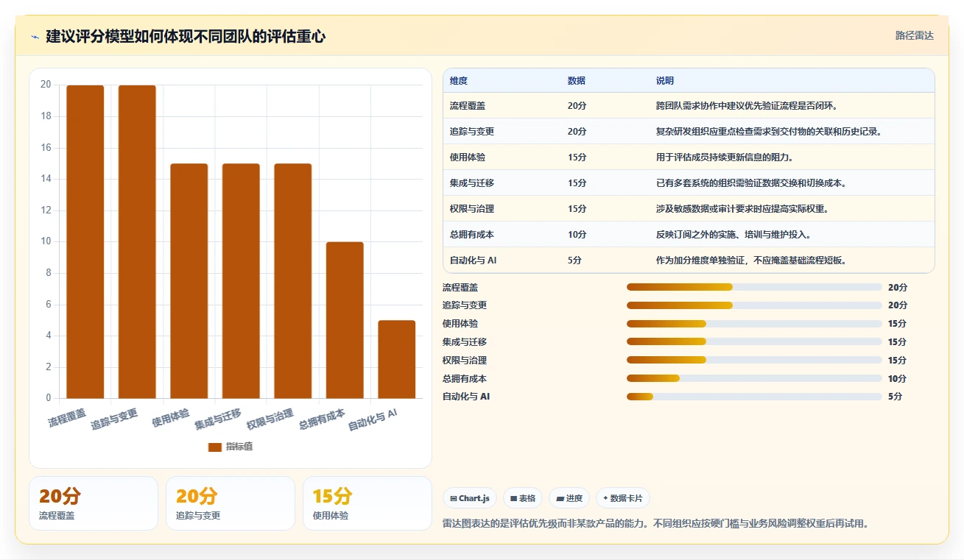Click description 涉及敏感数据或审计要求时应提高实际权重
The height and width of the screenshot is (560, 964).
pos(742,209)
